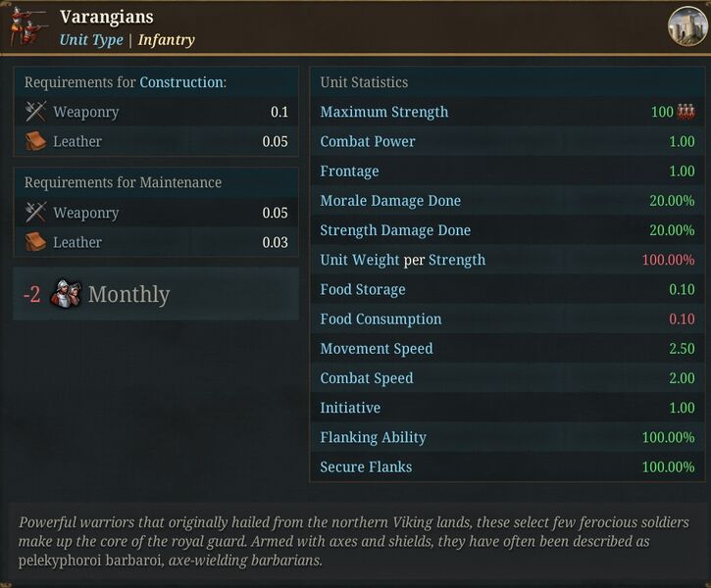
Task: Click the Weaponry icon under Construction
Action: tap(35, 112)
